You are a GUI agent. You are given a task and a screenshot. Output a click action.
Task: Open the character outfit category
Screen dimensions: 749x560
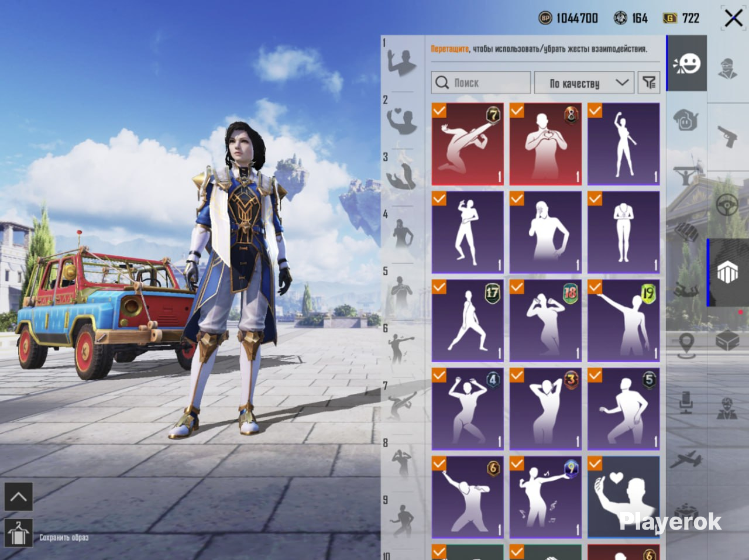727,68
